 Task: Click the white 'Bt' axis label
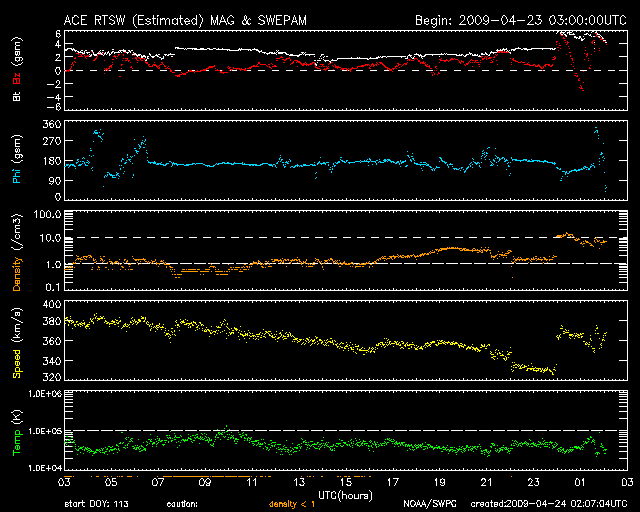16,95
